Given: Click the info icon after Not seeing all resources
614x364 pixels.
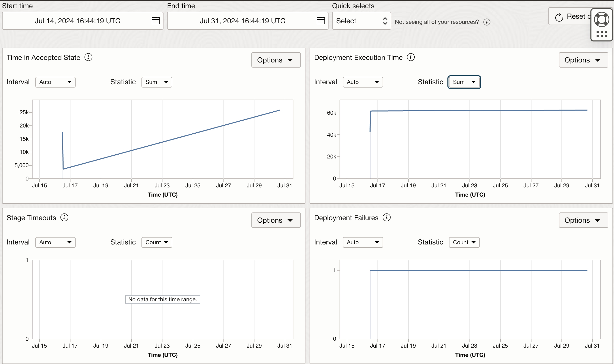Looking at the screenshot, I should click(487, 22).
